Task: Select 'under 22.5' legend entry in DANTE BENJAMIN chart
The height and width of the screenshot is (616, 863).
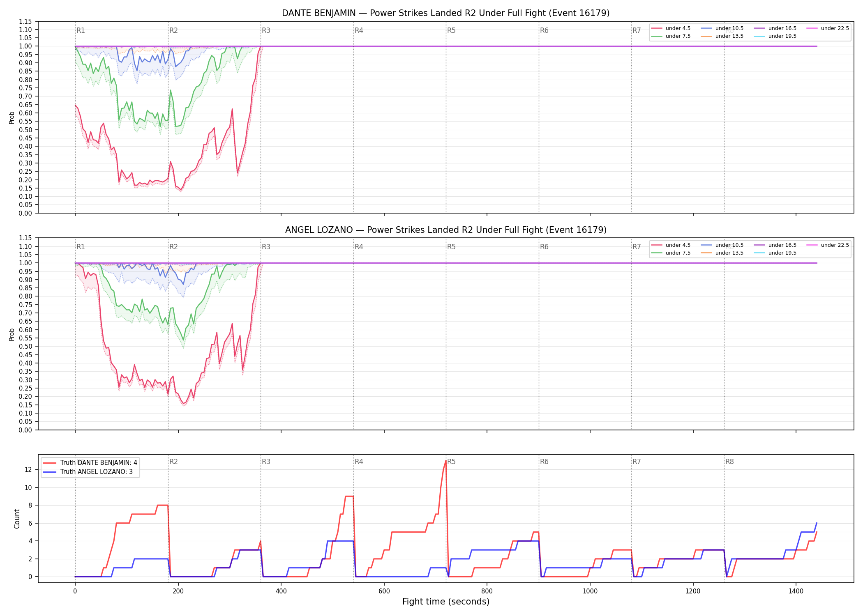Action: coord(828,28)
